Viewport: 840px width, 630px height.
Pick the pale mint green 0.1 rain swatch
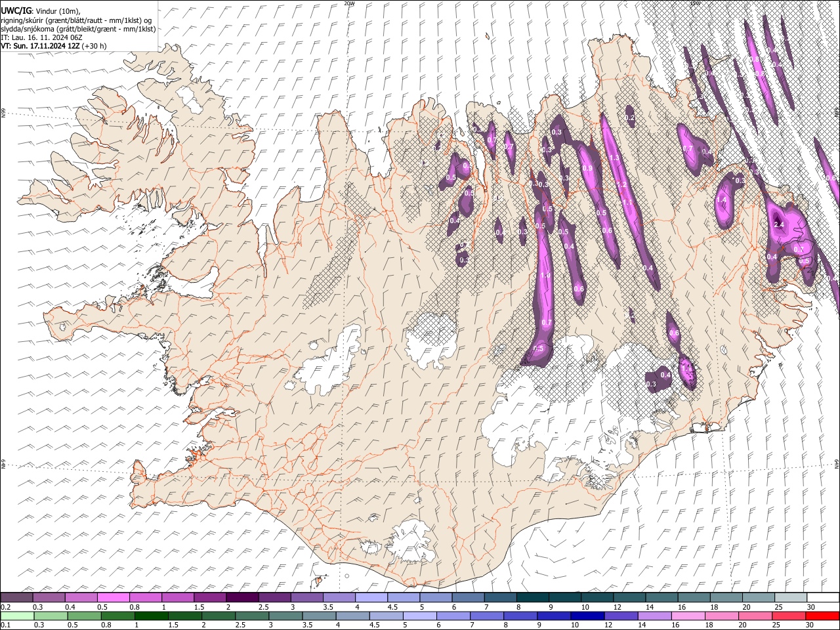pos(16,616)
